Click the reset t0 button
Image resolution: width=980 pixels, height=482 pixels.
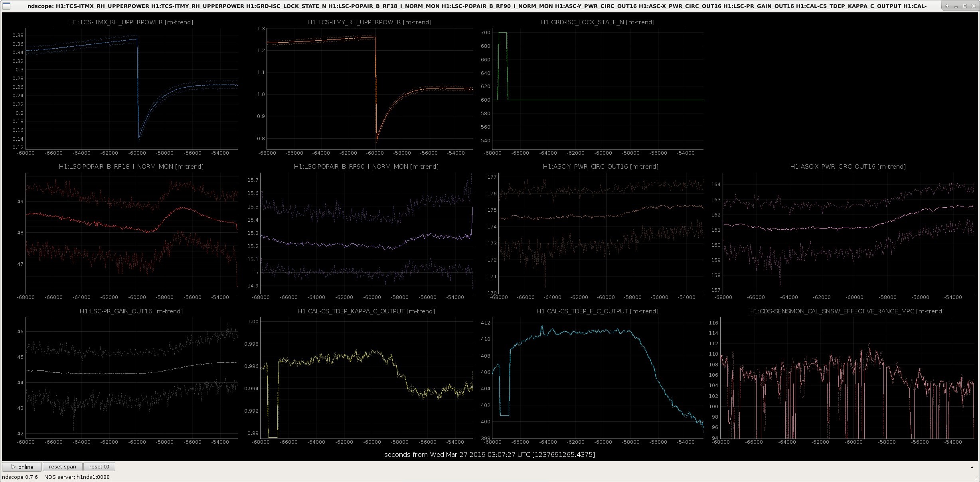99,466
